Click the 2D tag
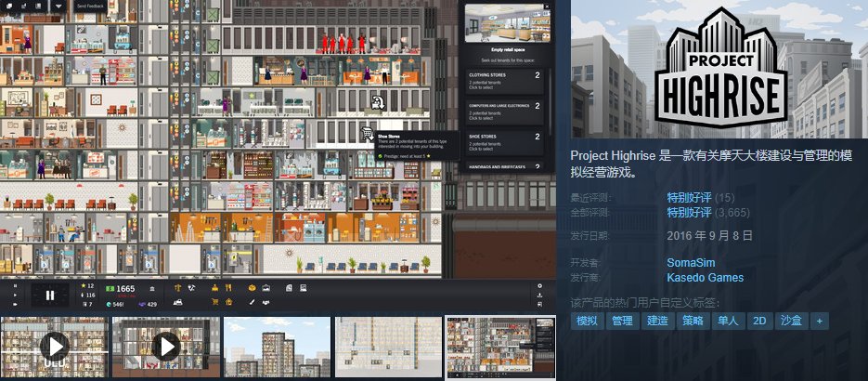The height and width of the screenshot is (381, 868). [759, 321]
